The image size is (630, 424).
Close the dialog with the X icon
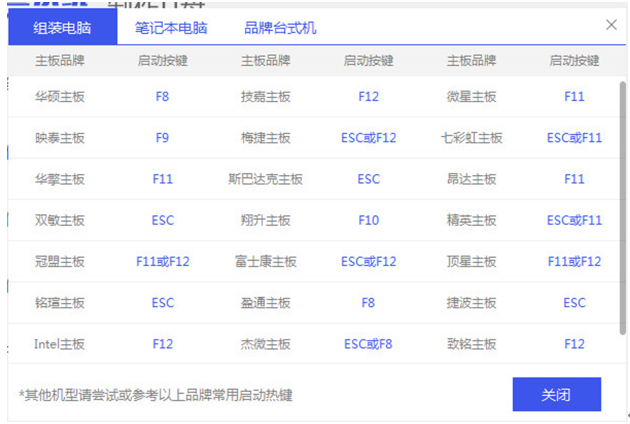(x=611, y=25)
